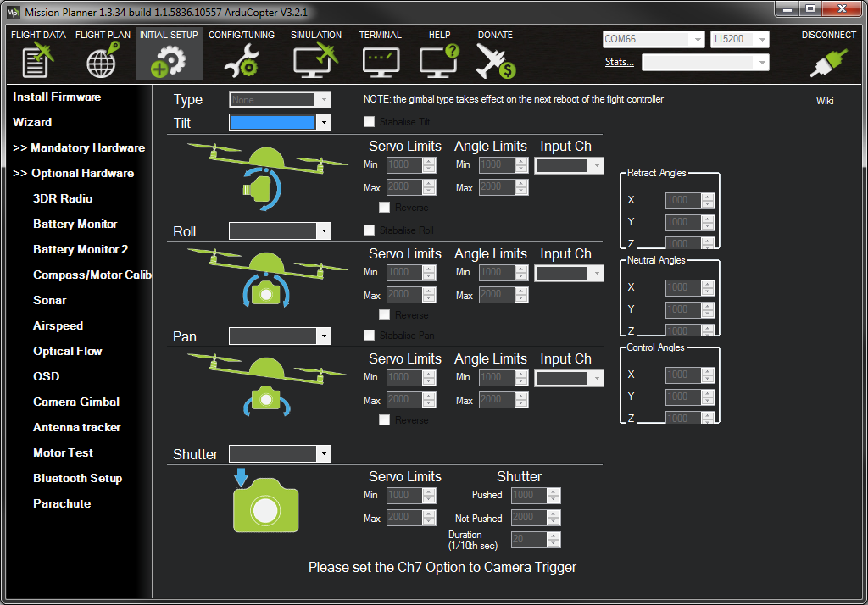
Task: Open the Tilt servo dropdown
Action: tap(280, 122)
